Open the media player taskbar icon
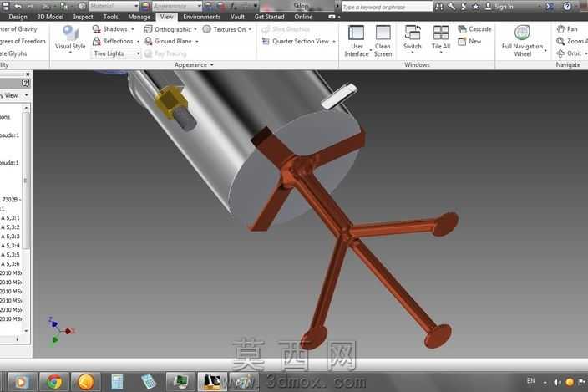This screenshot has height=392, width=588. point(22,382)
